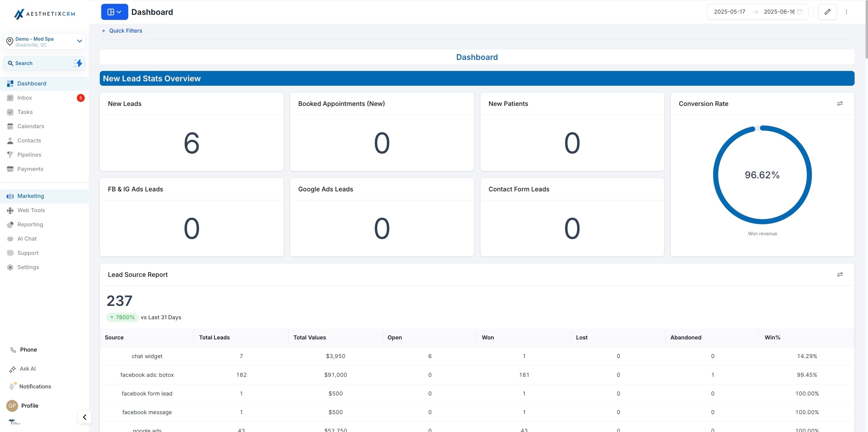Click the Ask AI sparkle icon

pos(12,369)
